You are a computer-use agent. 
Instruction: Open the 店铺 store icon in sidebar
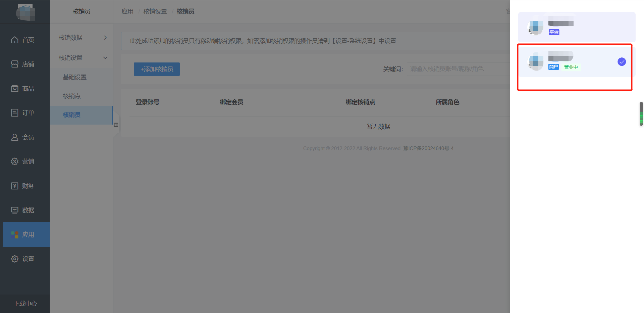tap(15, 64)
